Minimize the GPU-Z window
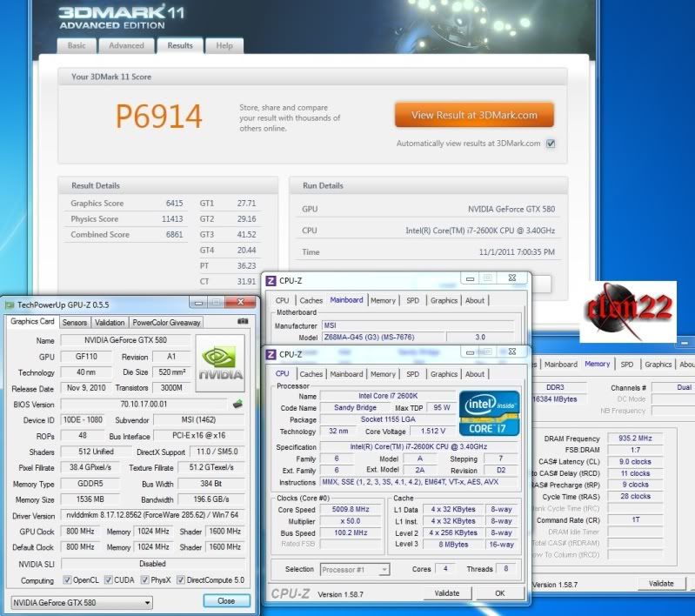Viewport: 695px width, 616px height. (x=198, y=303)
